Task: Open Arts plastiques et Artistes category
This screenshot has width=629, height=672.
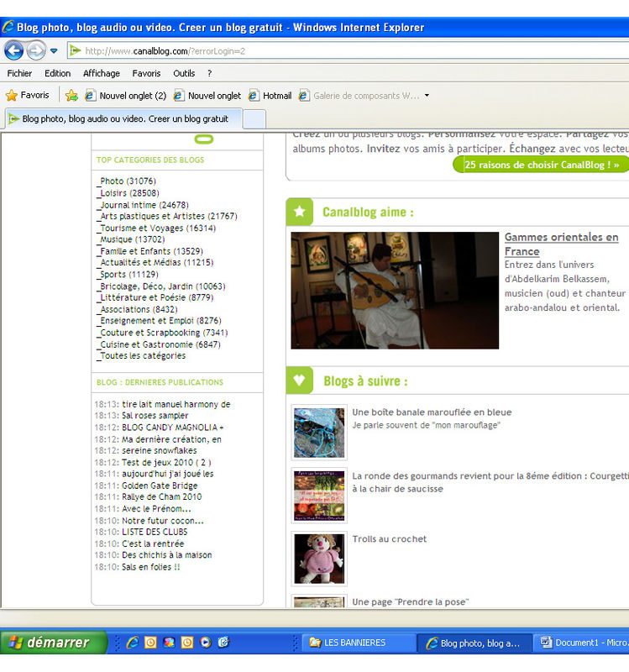Action: coord(169,217)
